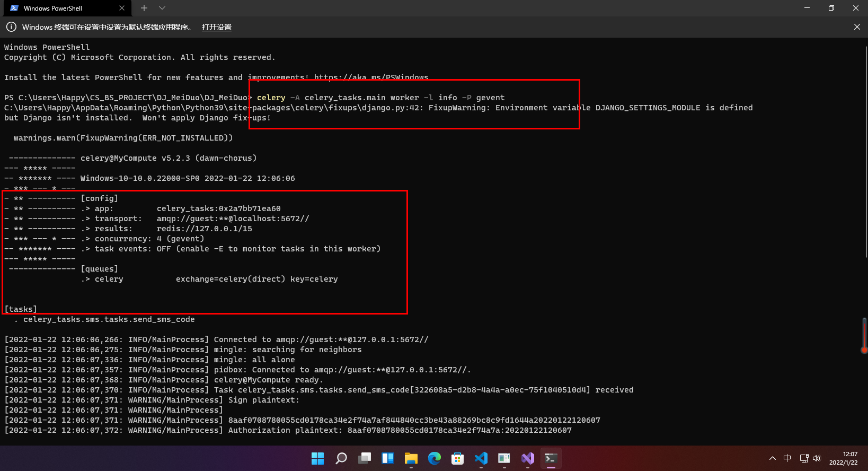Screen dimensions: 868x471
Task: Click 'mingle: all alone' log line
Action: [x=254, y=360]
